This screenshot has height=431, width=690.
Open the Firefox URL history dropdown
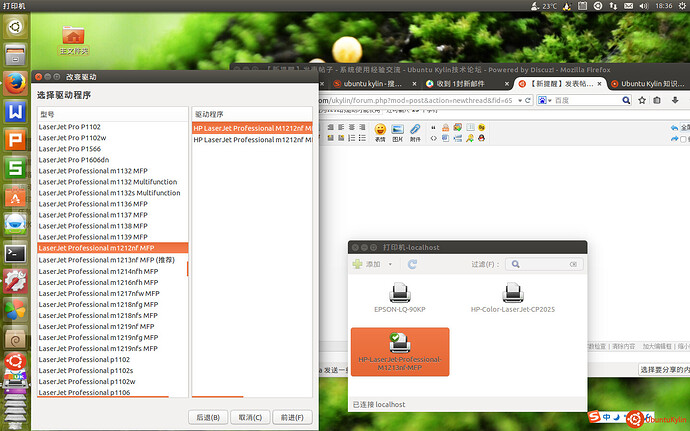[520, 100]
